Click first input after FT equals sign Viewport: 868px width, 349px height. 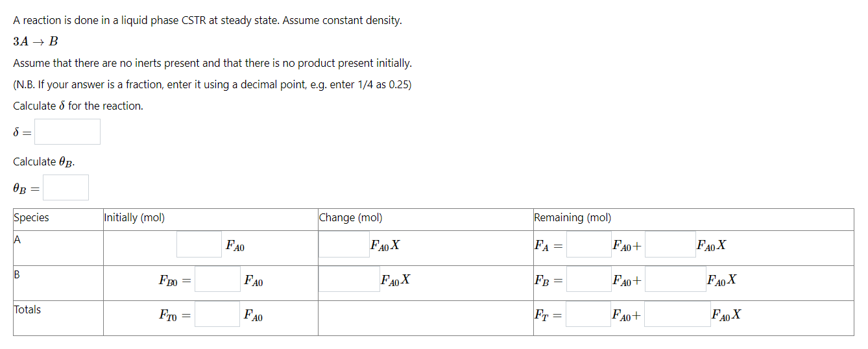click(x=589, y=315)
